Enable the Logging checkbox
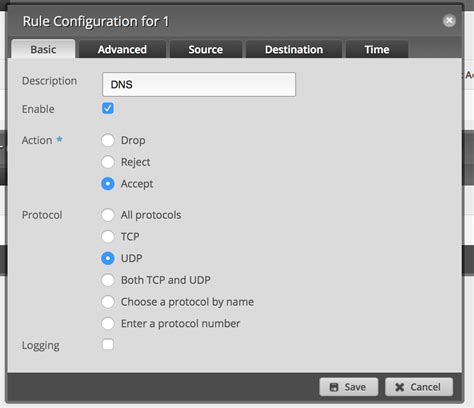Image resolution: width=474 pixels, height=408 pixels. pyautogui.click(x=108, y=344)
